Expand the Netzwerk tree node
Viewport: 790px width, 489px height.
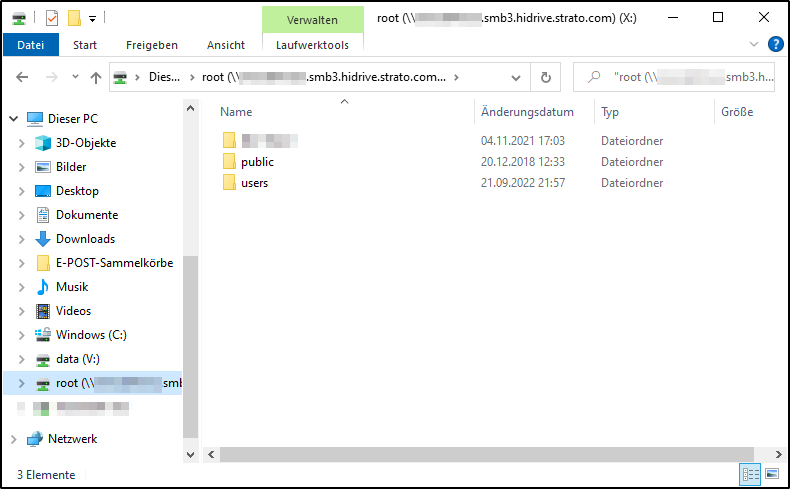coord(14,439)
